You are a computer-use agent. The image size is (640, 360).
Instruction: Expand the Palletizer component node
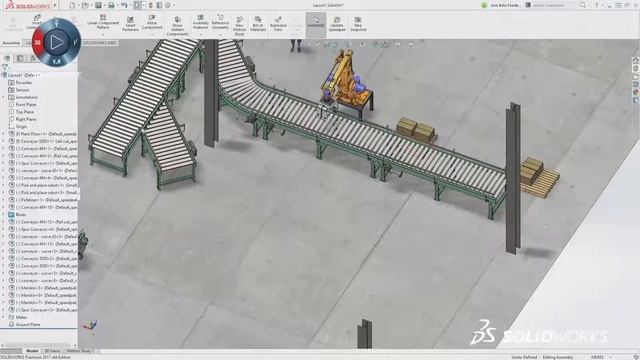4,200
